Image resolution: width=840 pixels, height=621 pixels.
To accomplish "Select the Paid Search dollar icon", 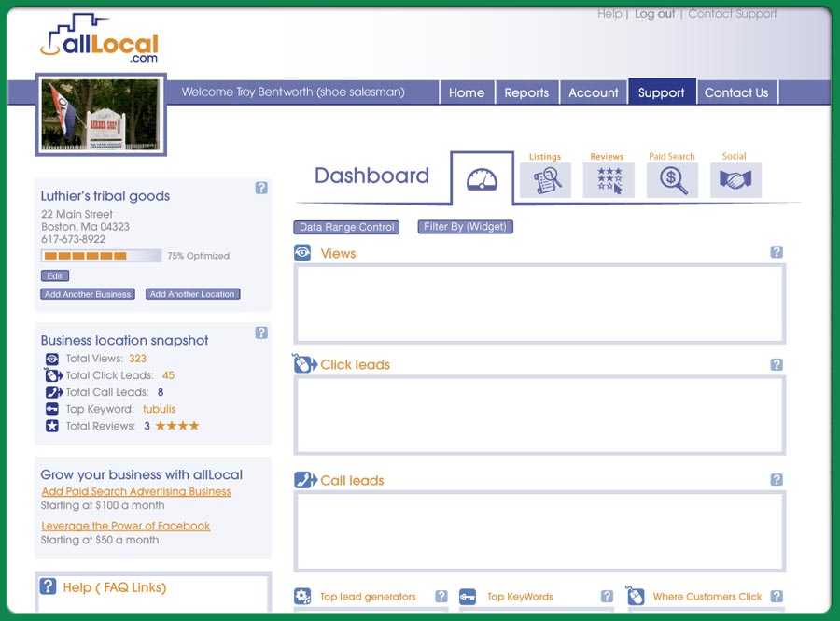I will point(672,179).
